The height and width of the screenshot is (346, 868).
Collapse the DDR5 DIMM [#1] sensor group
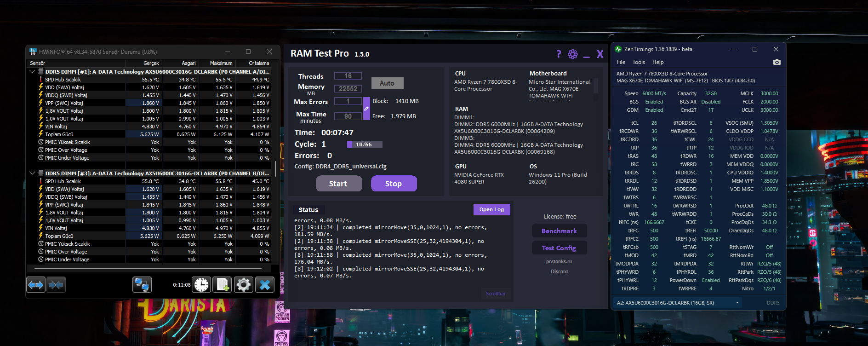point(32,72)
